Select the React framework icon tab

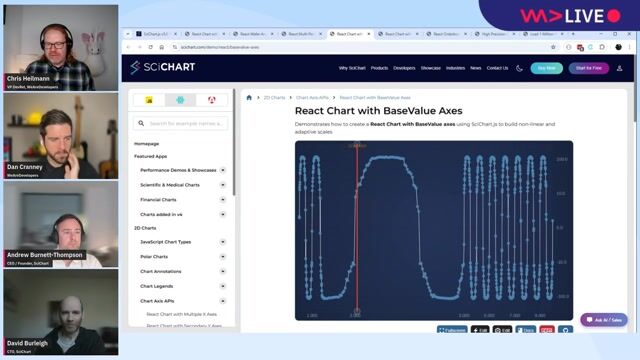pyautogui.click(x=180, y=100)
